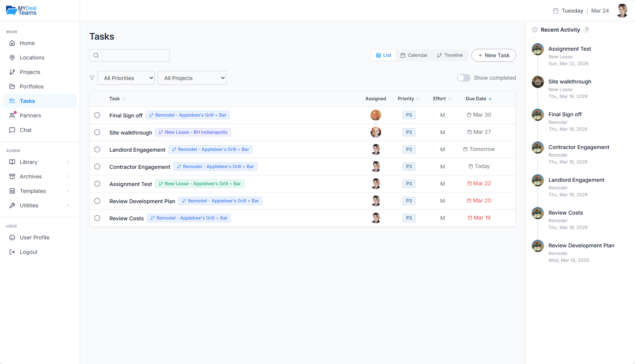Click the filter funnel icon

(92, 78)
